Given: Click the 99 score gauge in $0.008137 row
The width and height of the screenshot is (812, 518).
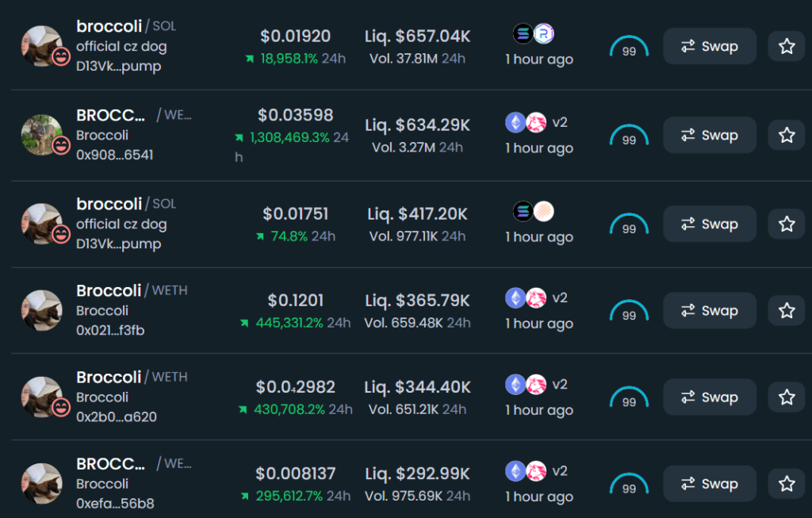Looking at the screenshot, I should (x=629, y=483).
